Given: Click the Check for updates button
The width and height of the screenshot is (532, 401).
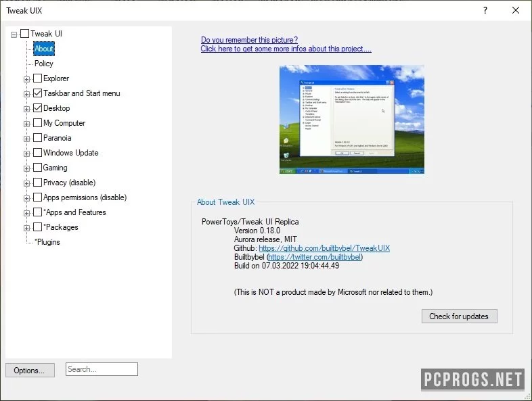Looking at the screenshot, I should [x=460, y=316].
